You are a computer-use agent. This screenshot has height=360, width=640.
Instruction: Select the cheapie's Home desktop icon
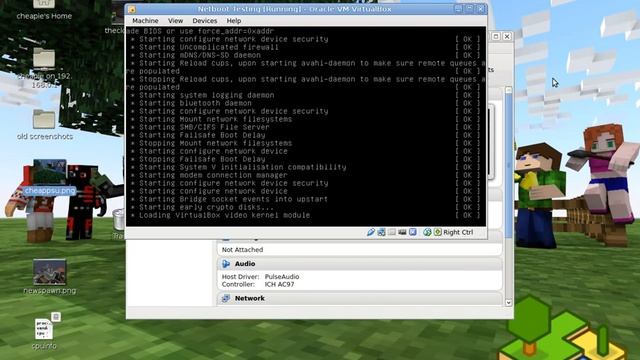coord(44,9)
